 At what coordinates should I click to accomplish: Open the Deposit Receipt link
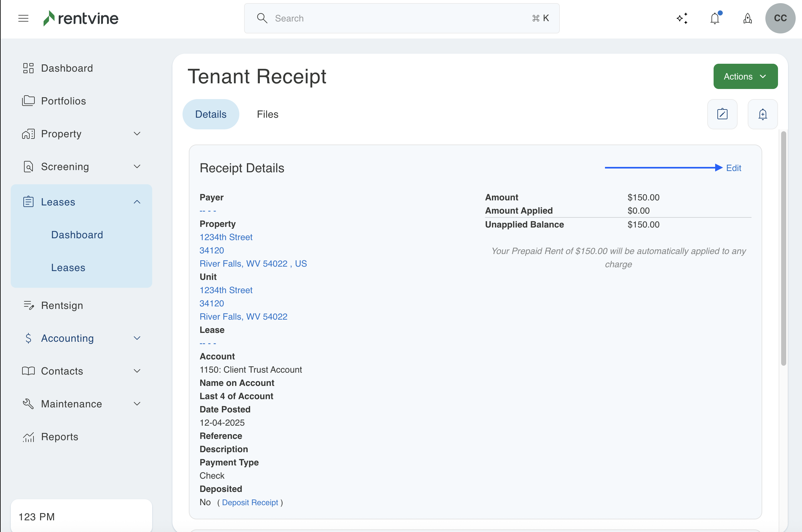250,502
